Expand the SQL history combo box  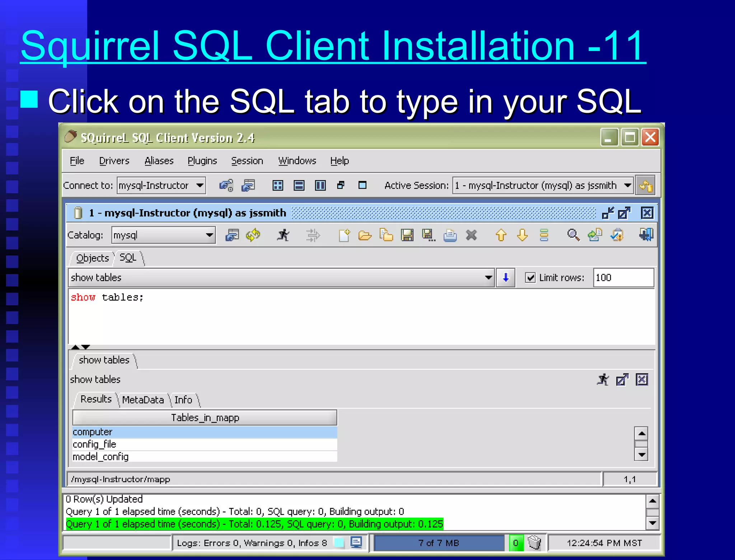tap(488, 277)
